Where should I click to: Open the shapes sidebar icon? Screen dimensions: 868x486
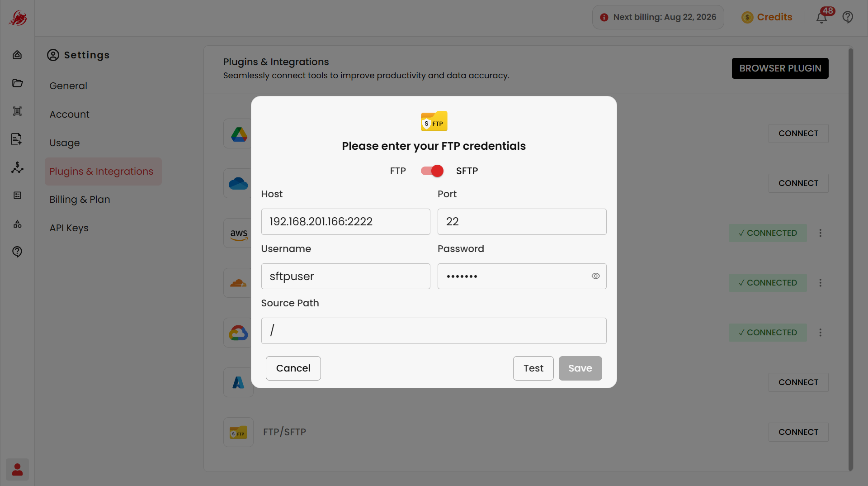pos(17,224)
